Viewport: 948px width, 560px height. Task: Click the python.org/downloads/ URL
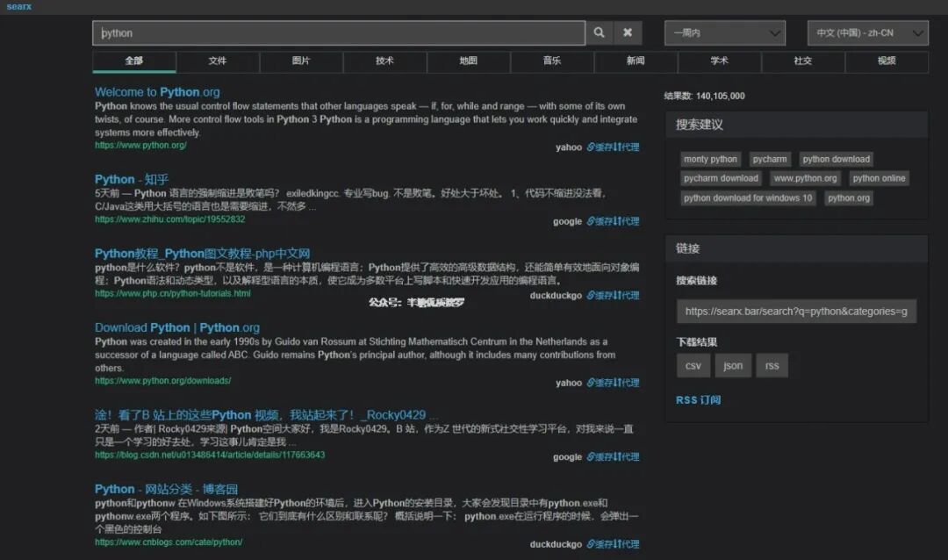(x=162, y=380)
